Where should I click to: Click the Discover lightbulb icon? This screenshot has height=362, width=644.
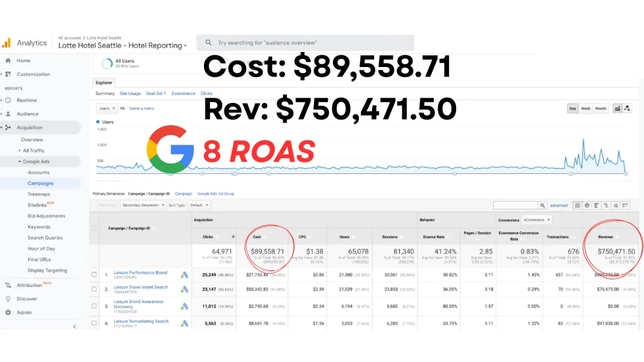click(8, 299)
